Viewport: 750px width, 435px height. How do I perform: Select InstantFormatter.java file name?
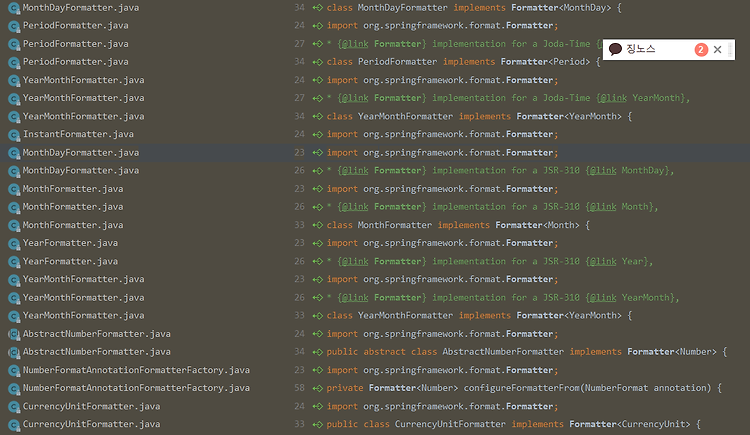click(x=78, y=134)
